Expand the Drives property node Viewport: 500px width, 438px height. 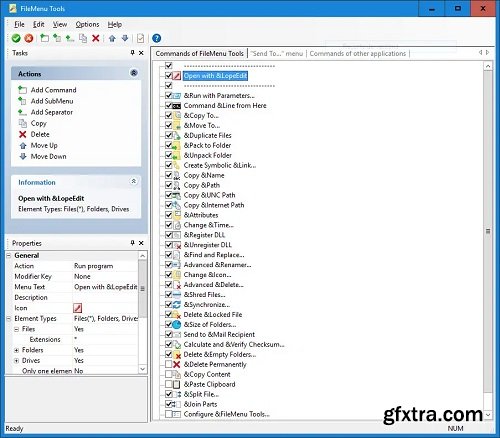[16, 360]
